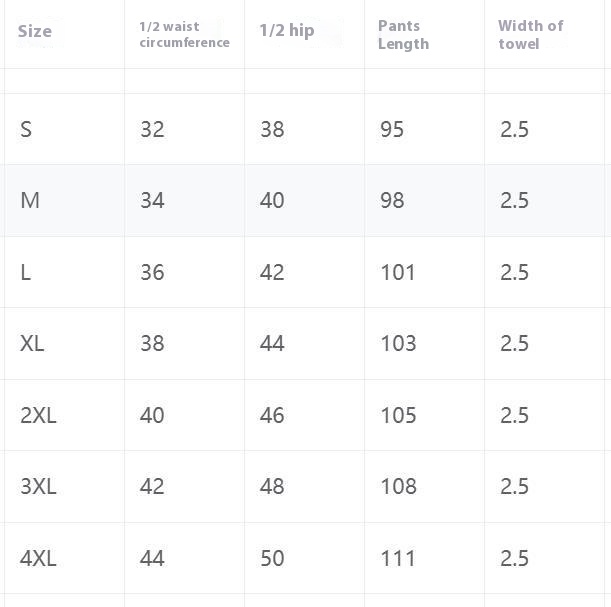The height and width of the screenshot is (607, 611).
Task: Click pants length value 101
Action: (398, 272)
